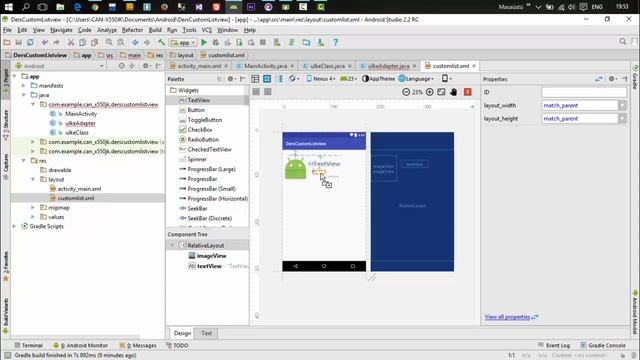Open the Android Monitor tool window
The image size is (640, 360).
[x=81, y=345]
